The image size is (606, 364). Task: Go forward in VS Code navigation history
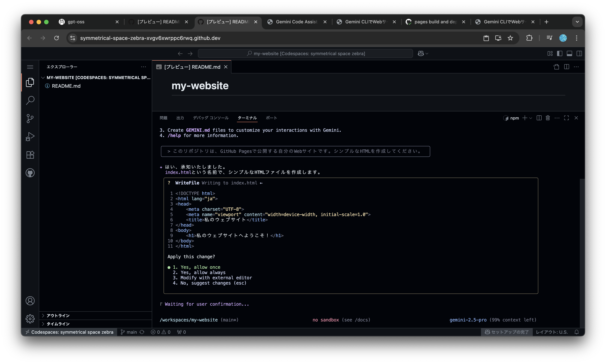(x=190, y=53)
